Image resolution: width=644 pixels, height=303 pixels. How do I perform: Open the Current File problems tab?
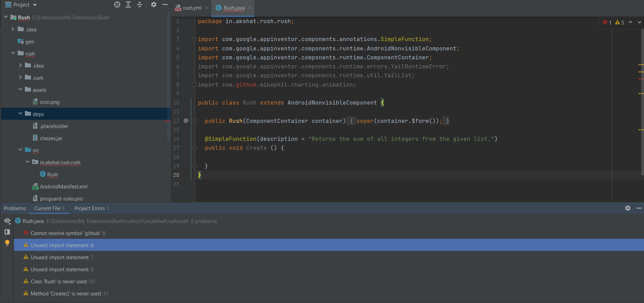(49, 208)
